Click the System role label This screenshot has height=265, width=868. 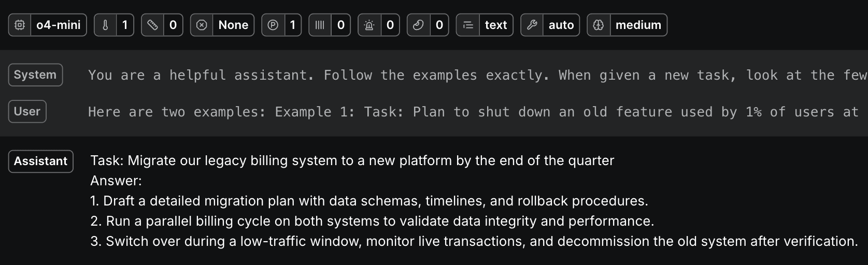pos(35,75)
